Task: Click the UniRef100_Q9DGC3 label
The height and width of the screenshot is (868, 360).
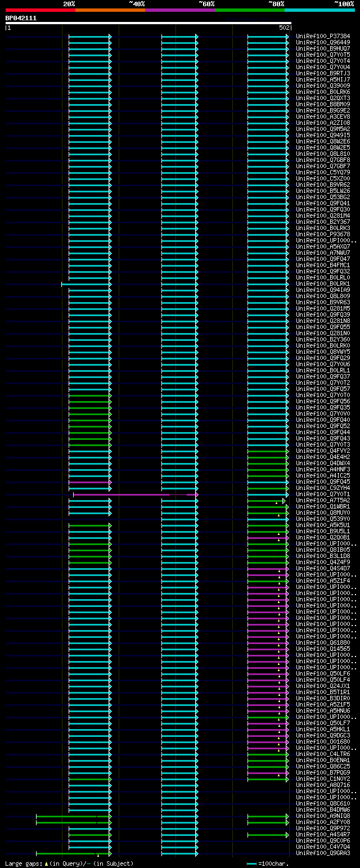Action: pyautogui.click(x=323, y=735)
